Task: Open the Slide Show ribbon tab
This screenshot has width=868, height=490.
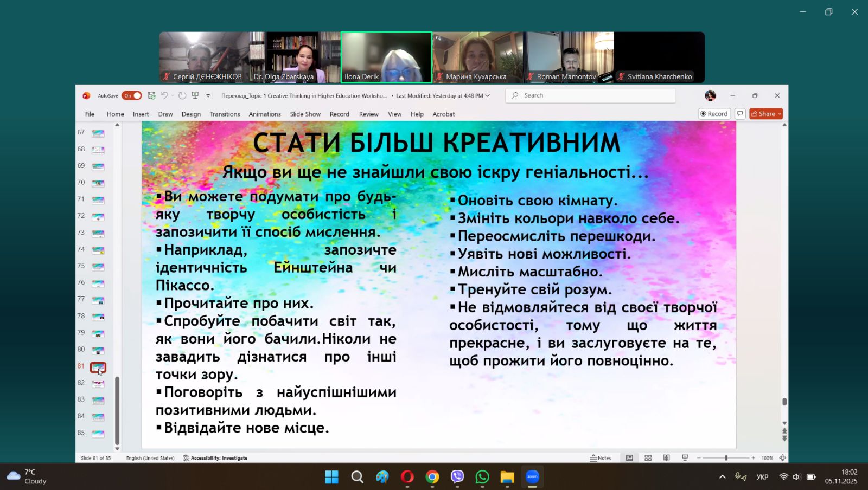Action: coord(305,114)
